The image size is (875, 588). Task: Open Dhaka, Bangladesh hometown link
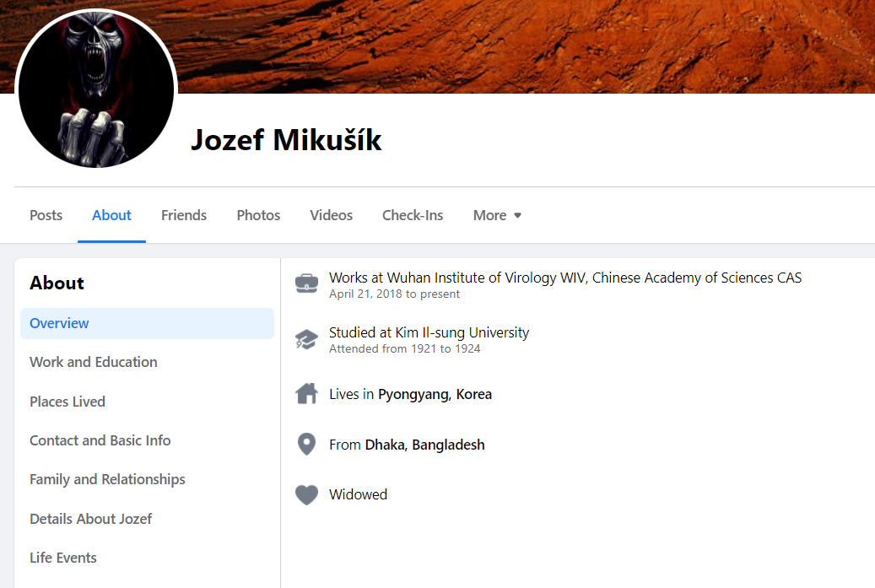click(424, 445)
